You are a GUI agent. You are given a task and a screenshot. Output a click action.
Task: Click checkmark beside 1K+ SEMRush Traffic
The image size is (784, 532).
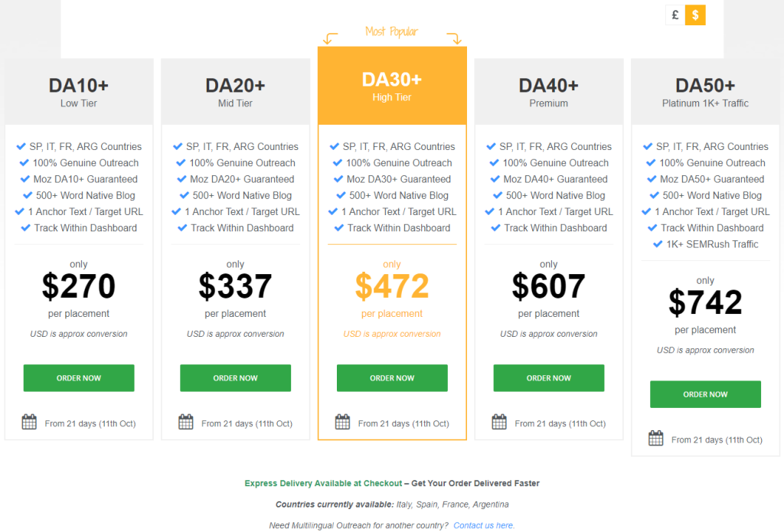[658, 244]
